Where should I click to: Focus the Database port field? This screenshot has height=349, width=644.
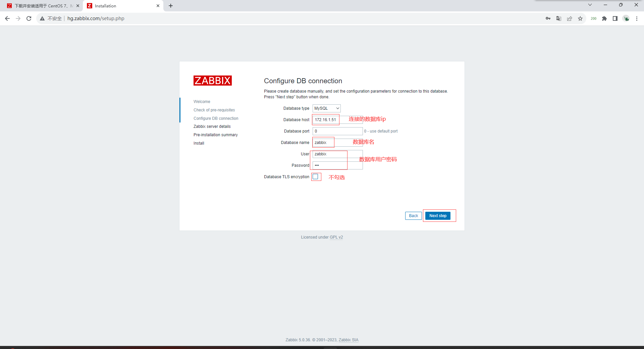click(337, 131)
